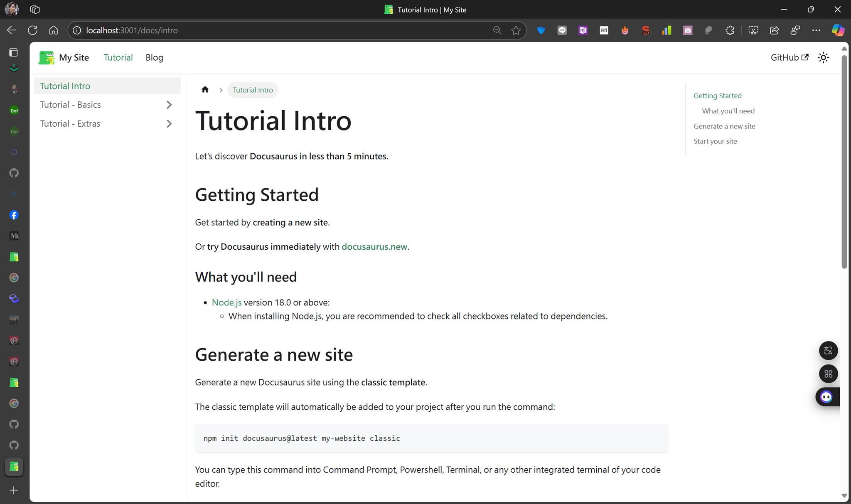Open the OneNote clipper extension
Image resolution: width=851 pixels, height=504 pixels.
pos(583,30)
